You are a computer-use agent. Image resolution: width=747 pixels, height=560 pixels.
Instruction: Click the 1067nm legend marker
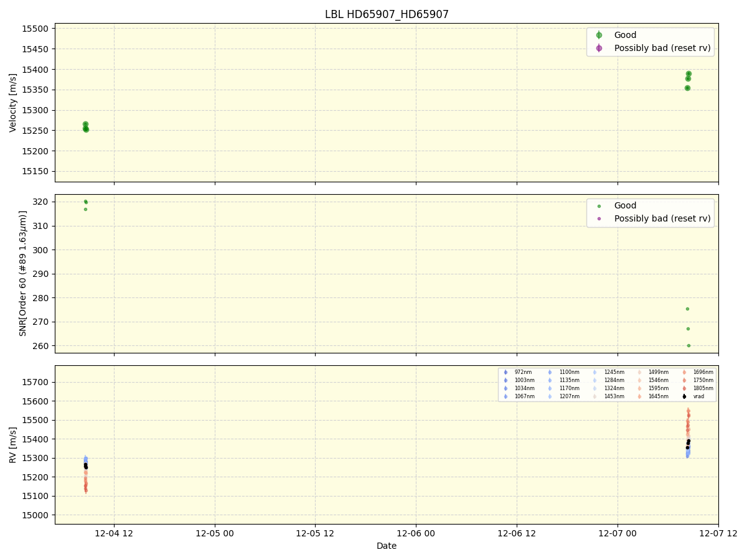pos(505,396)
